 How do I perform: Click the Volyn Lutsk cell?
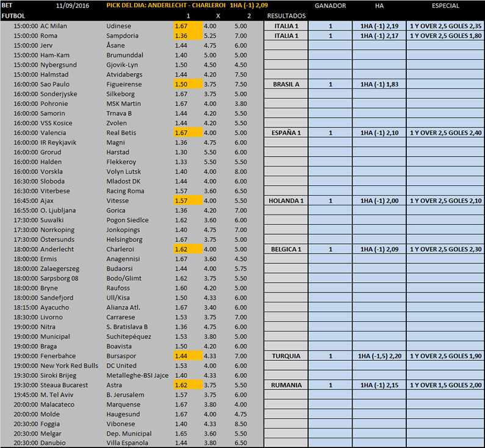124,171
